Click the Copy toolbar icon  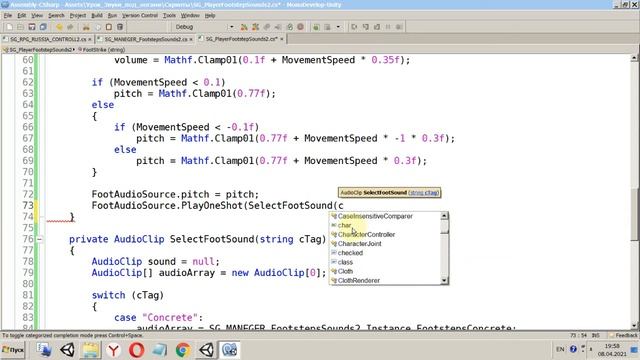[x=98, y=27]
